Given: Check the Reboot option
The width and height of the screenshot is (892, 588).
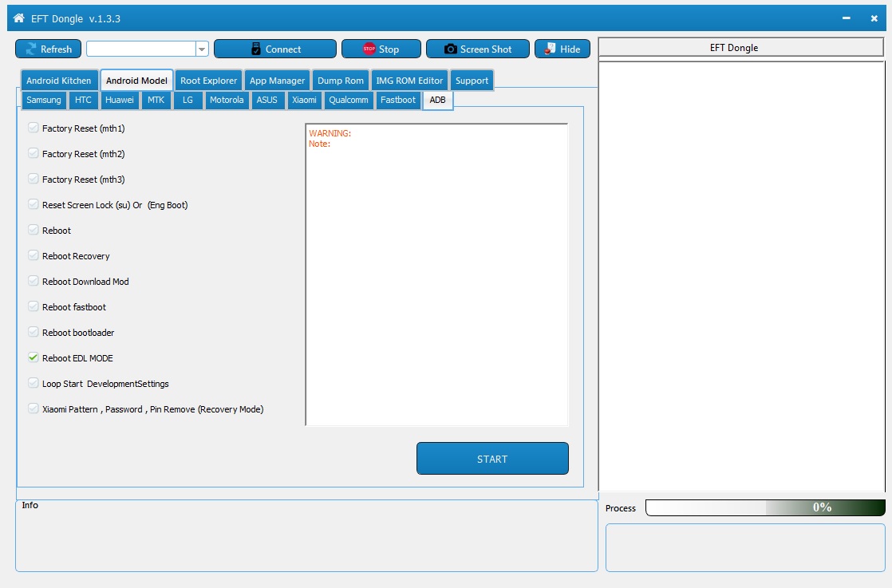Looking at the screenshot, I should 34,231.
